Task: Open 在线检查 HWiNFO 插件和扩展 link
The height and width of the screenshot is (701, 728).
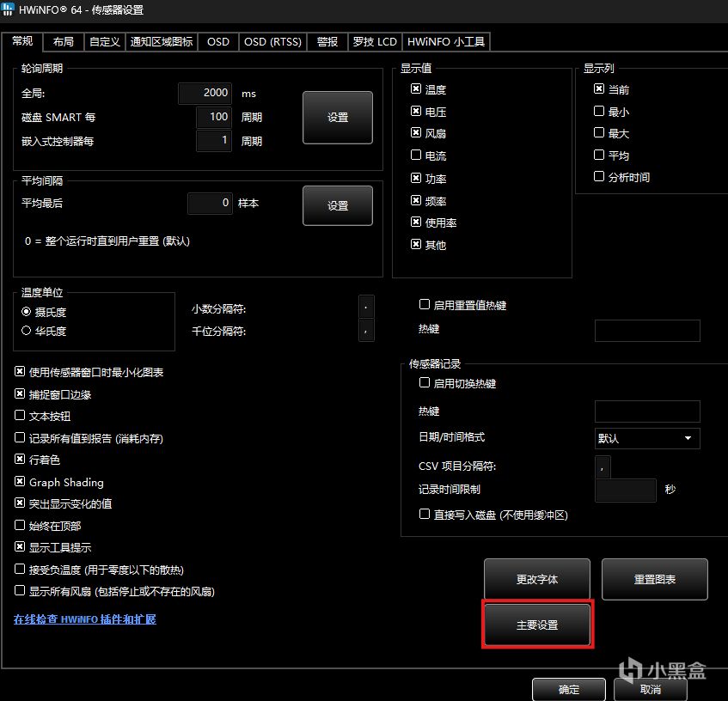Action: tap(85, 619)
